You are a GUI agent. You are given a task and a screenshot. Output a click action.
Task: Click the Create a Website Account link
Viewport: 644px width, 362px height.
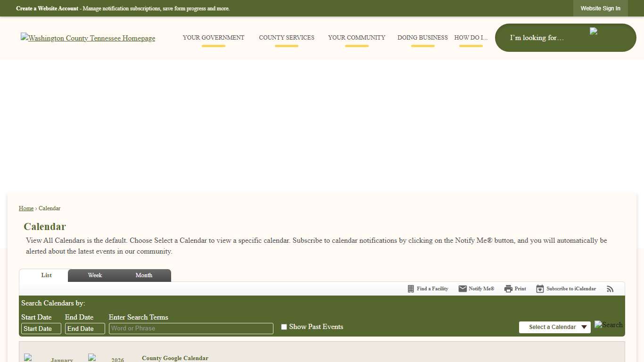[47, 8]
